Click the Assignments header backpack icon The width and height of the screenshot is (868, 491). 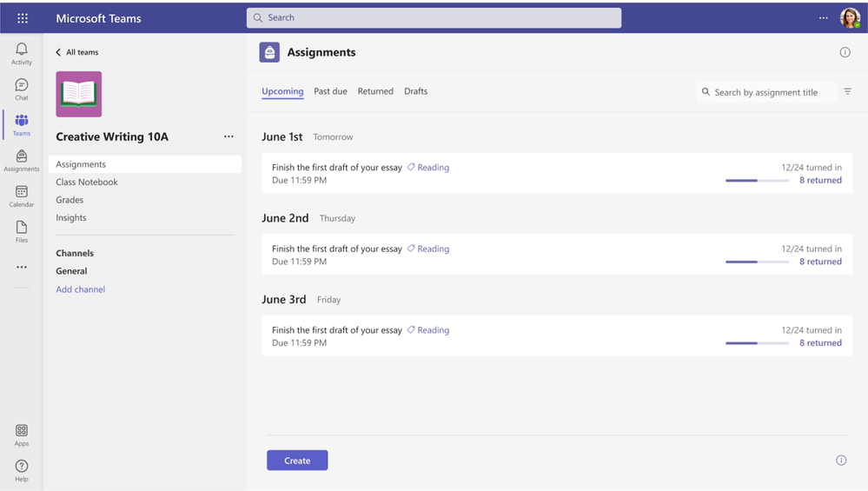(x=269, y=52)
